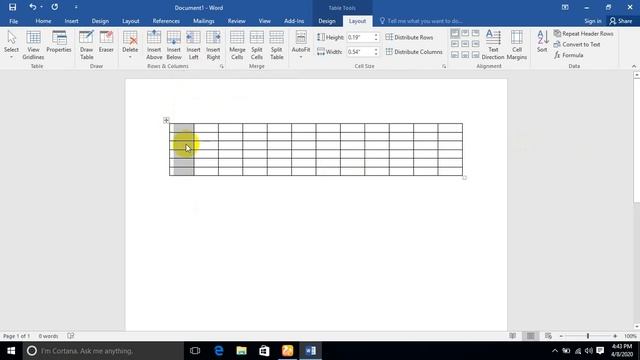This screenshot has height=360, width=640.
Task: Switch to Web Layout view
Action: (x=548, y=336)
